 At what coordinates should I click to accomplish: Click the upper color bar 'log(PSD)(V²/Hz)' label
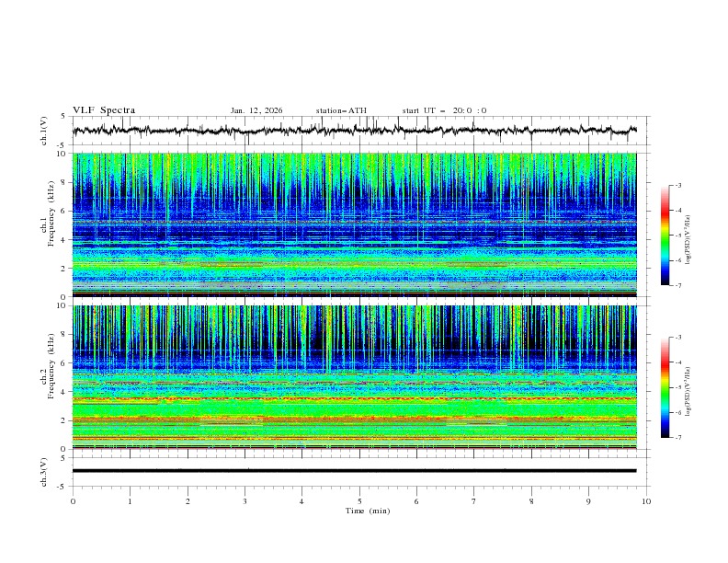(x=688, y=240)
